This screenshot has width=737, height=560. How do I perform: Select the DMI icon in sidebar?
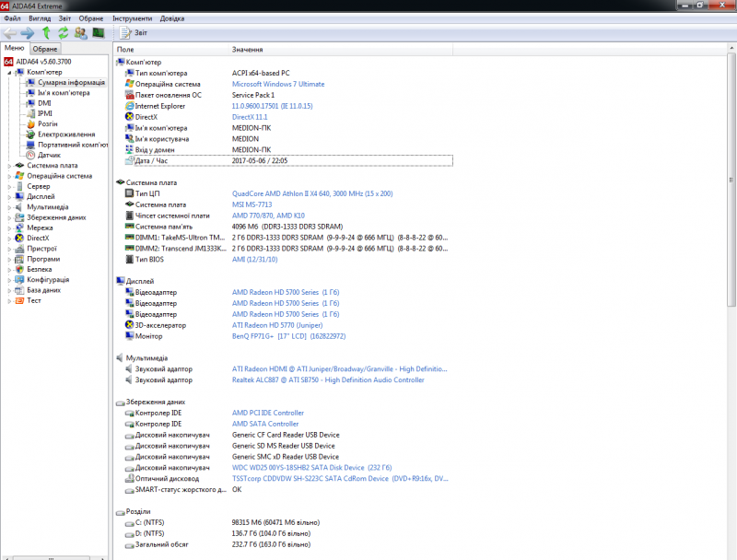pyautogui.click(x=32, y=102)
